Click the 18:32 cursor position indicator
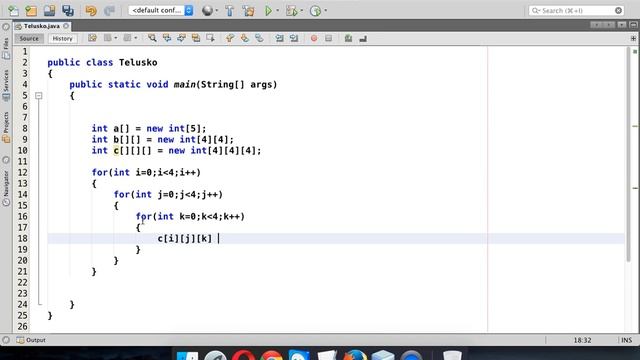Image resolution: width=640 pixels, height=360 pixels. tap(582, 340)
